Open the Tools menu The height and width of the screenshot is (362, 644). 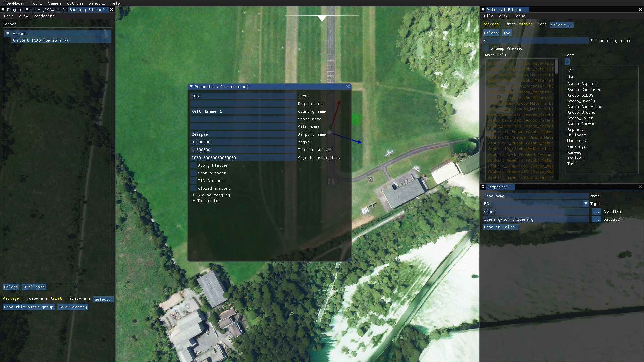[x=36, y=3]
